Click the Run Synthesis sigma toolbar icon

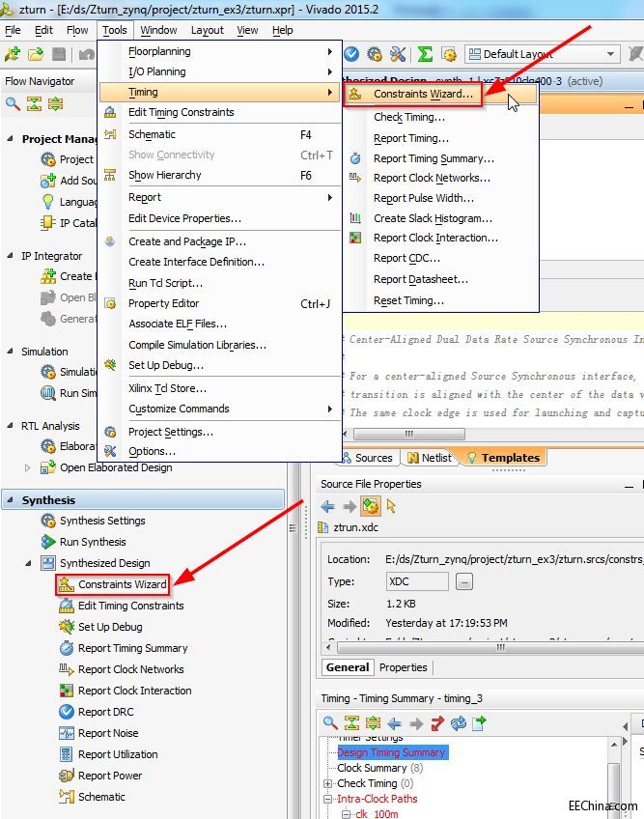pyautogui.click(x=425, y=54)
